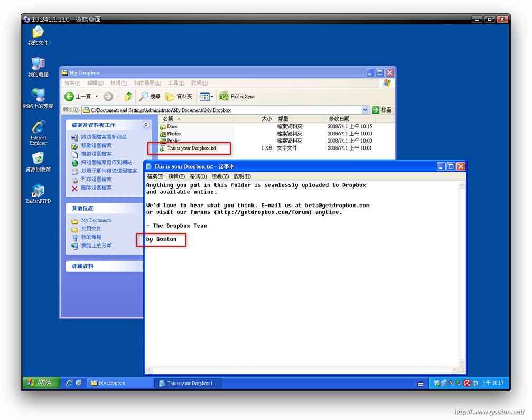Open the Views dropdown arrow
532x420 pixels.
212,97
